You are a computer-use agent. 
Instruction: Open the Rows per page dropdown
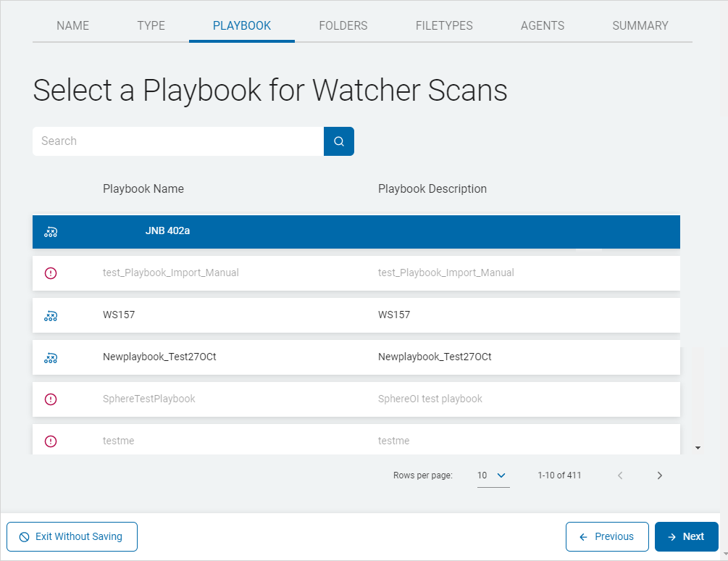(493, 475)
